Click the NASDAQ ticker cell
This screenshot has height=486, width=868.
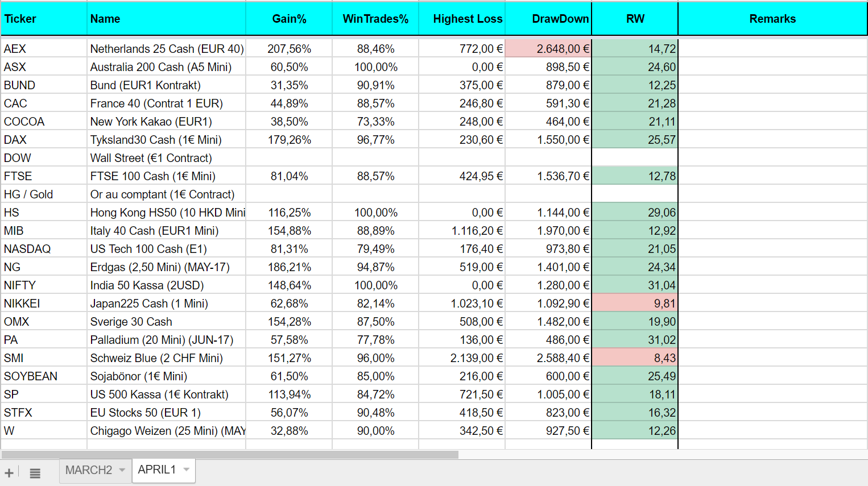click(44, 249)
